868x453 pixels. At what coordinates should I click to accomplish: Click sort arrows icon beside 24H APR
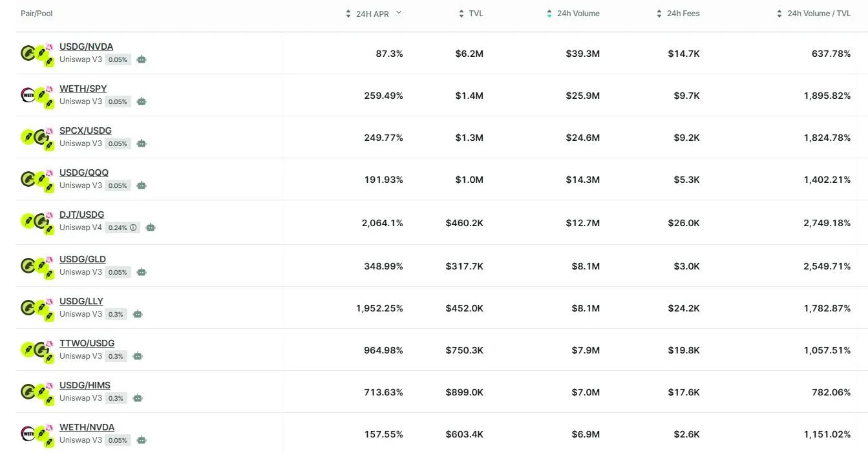point(348,14)
